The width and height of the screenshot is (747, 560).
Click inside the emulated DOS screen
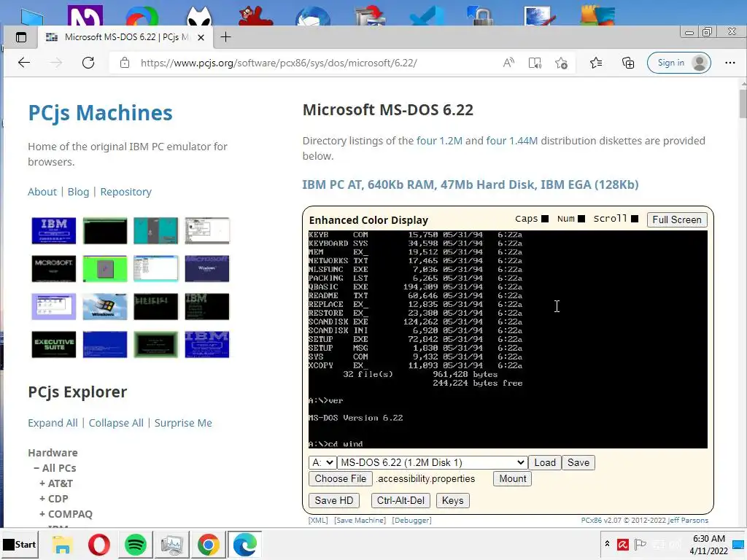point(508,339)
